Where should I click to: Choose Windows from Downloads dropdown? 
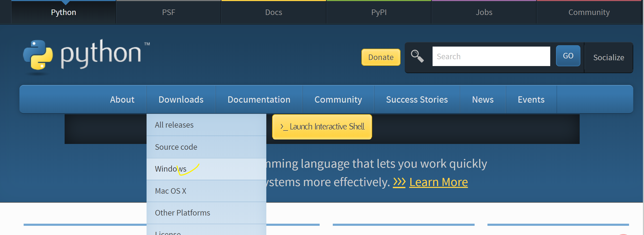(206, 169)
